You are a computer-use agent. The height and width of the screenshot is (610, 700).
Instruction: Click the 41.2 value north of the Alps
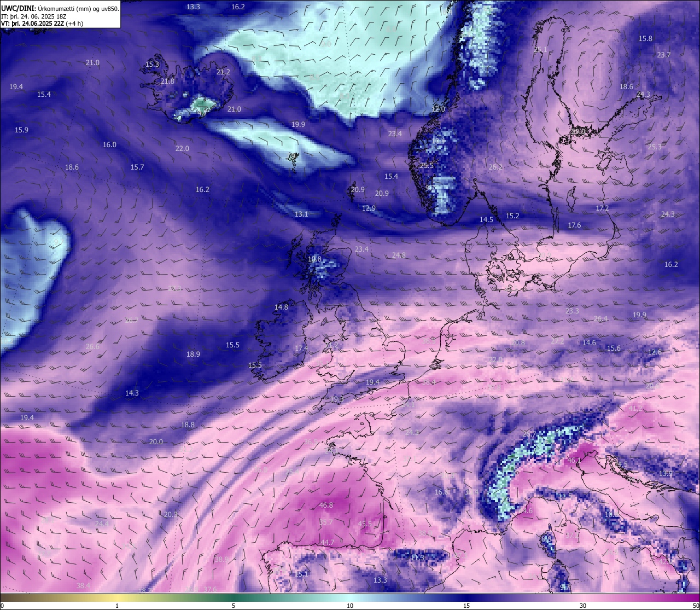click(x=635, y=409)
